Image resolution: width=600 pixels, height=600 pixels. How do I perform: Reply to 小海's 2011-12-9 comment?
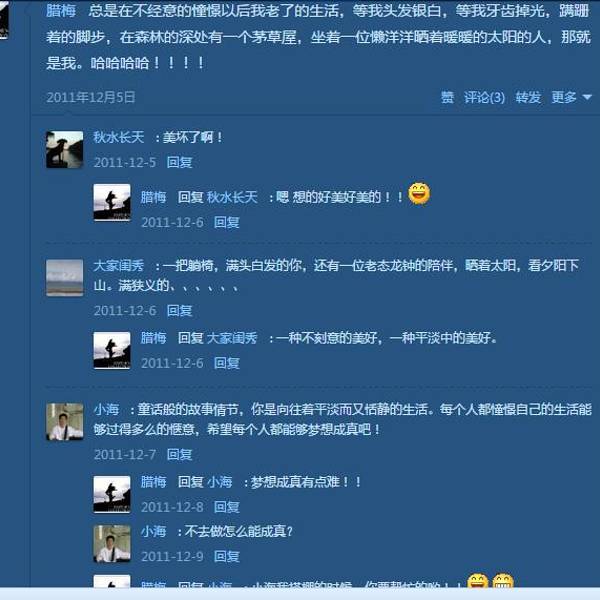point(227,556)
